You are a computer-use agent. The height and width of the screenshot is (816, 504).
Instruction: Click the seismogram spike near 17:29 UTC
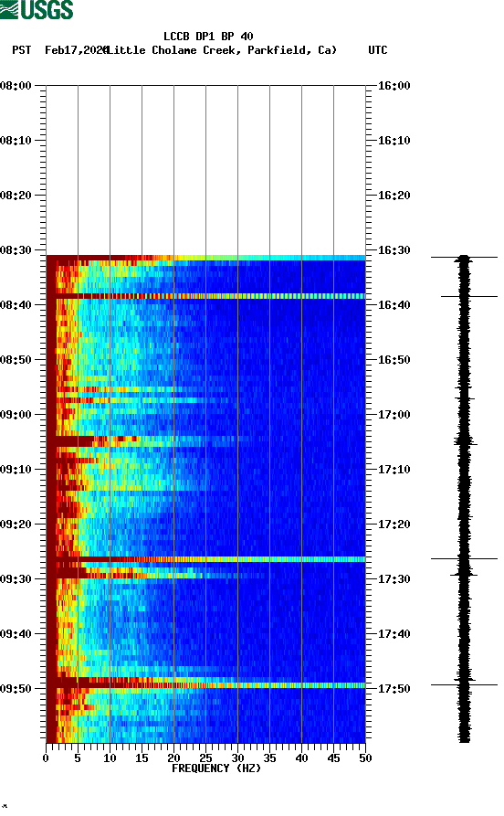(464, 574)
